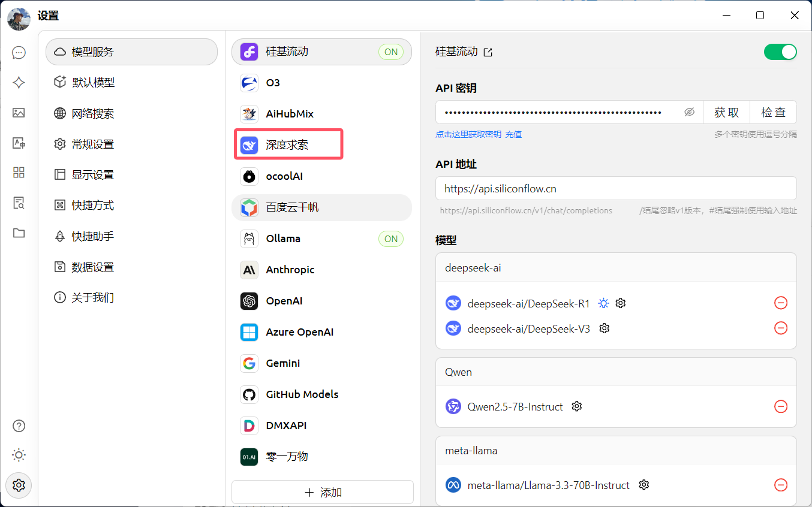Screen dimensions: 812x507
Task: Open the 充值 recharge link
Action: point(513,135)
